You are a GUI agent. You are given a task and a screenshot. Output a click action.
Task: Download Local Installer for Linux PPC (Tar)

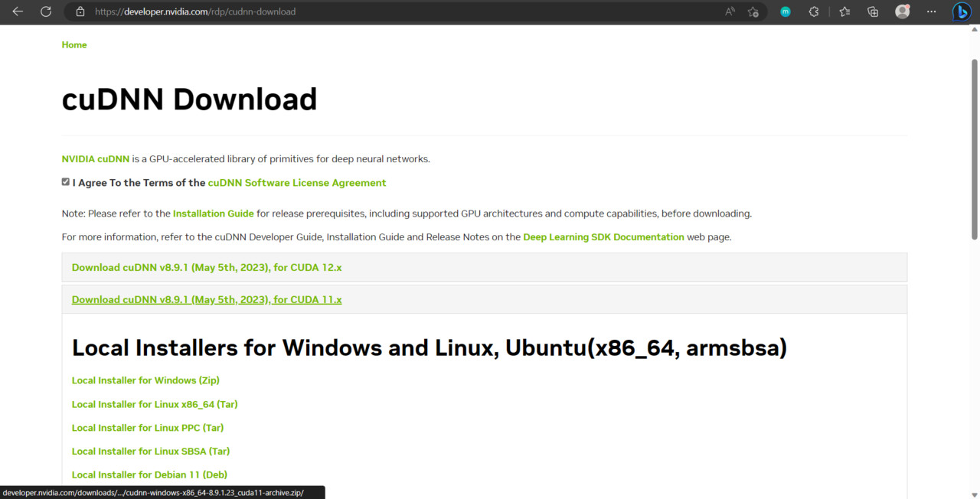pos(148,428)
